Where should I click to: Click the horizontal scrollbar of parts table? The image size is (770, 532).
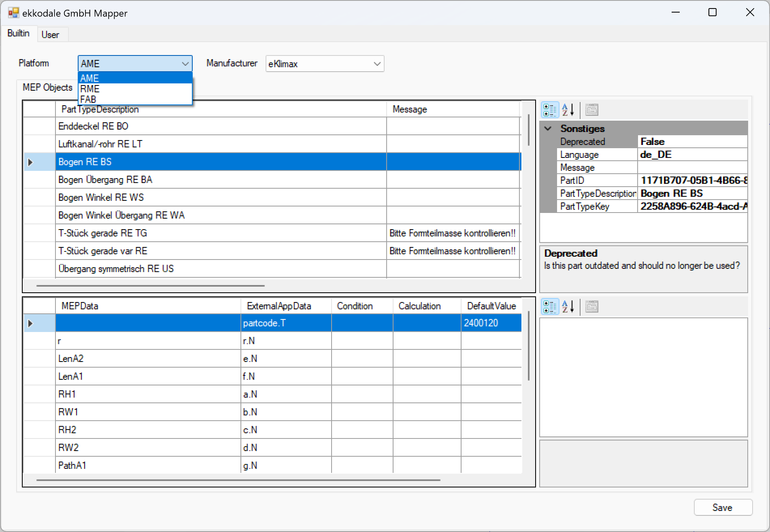click(x=151, y=286)
